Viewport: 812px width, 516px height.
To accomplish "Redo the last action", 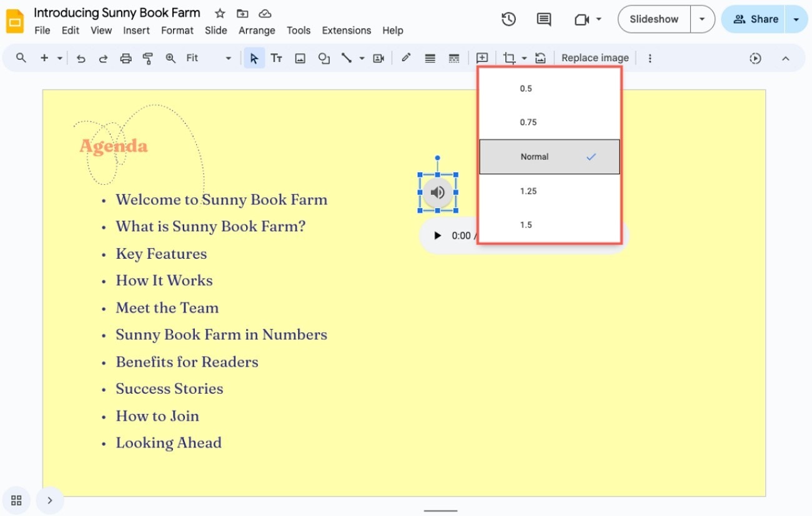I will [103, 58].
